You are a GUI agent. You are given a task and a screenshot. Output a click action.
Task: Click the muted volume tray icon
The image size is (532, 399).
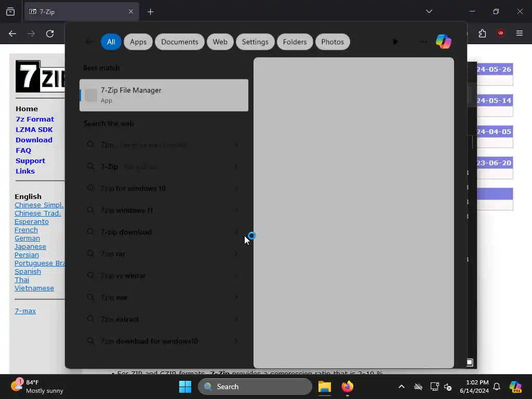pyautogui.click(x=448, y=387)
